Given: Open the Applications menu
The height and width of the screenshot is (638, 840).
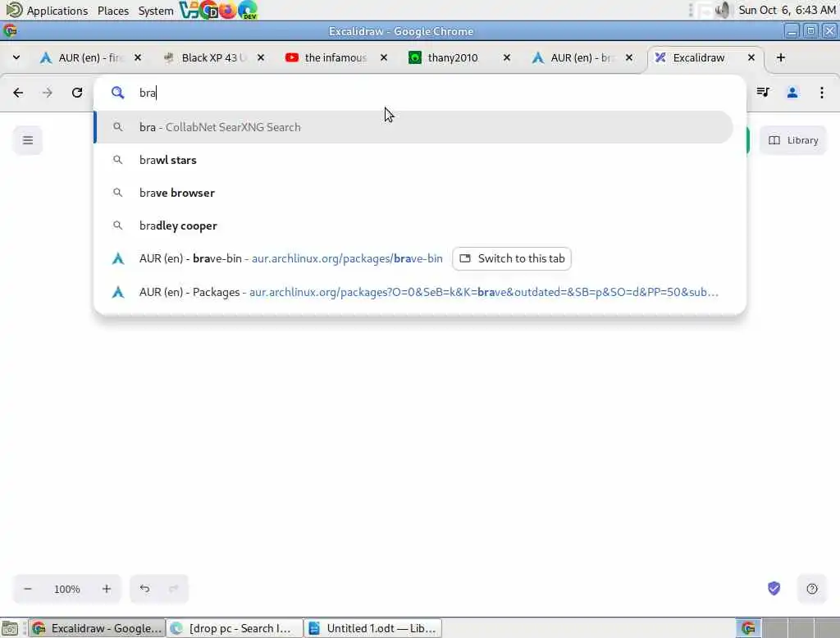Looking at the screenshot, I should [47, 10].
